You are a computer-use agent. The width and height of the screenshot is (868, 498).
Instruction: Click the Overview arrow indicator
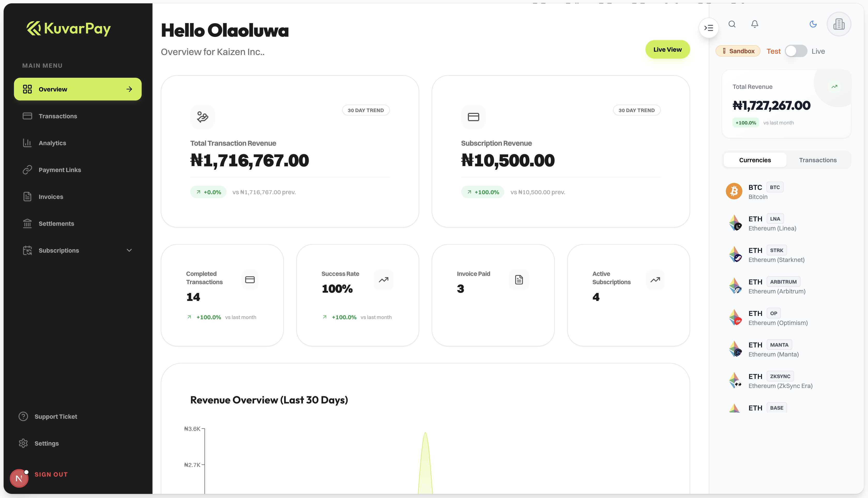tap(129, 89)
